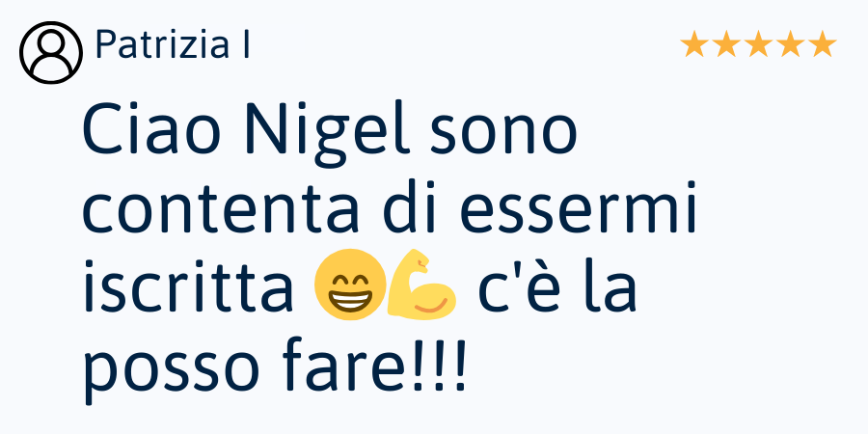Click the flexed biceps emoji

coord(421,285)
